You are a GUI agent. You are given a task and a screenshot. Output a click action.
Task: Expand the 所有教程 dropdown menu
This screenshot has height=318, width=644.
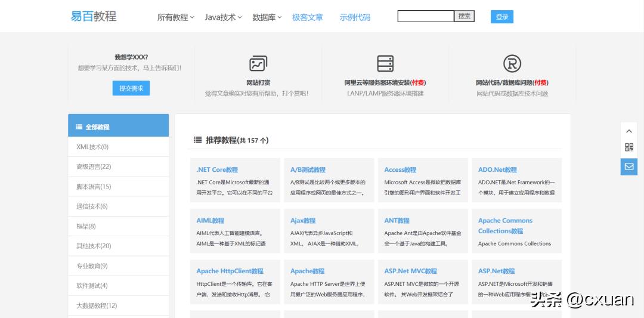pyautogui.click(x=176, y=17)
